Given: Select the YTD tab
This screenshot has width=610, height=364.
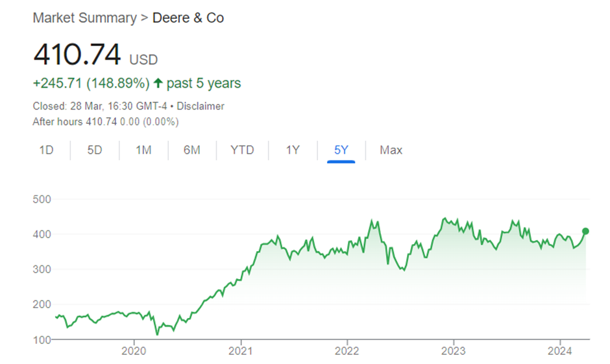Looking at the screenshot, I should coord(242,150).
